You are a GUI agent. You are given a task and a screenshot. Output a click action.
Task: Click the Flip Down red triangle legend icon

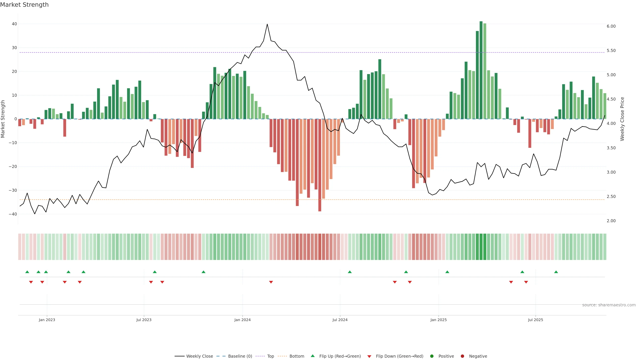pyautogui.click(x=369, y=356)
